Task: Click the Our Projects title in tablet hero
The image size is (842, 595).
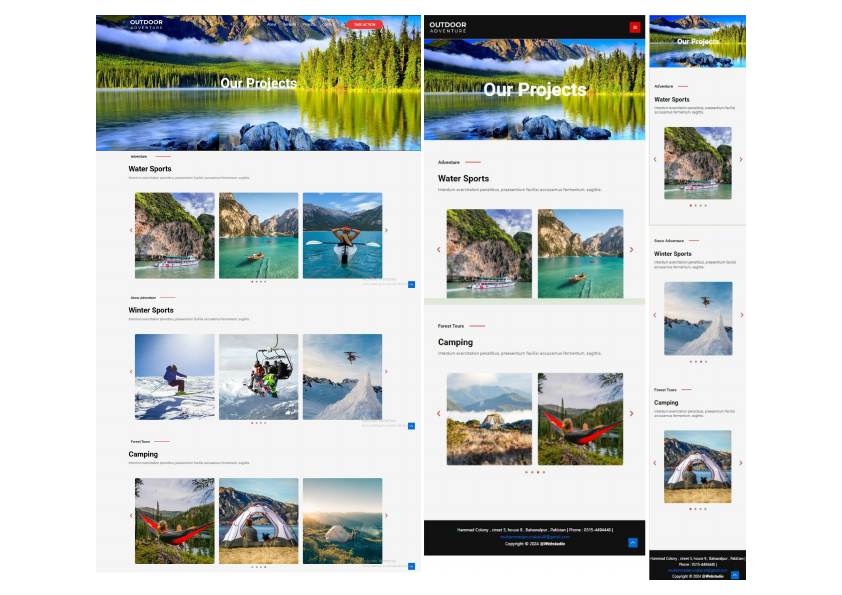Action: (535, 89)
